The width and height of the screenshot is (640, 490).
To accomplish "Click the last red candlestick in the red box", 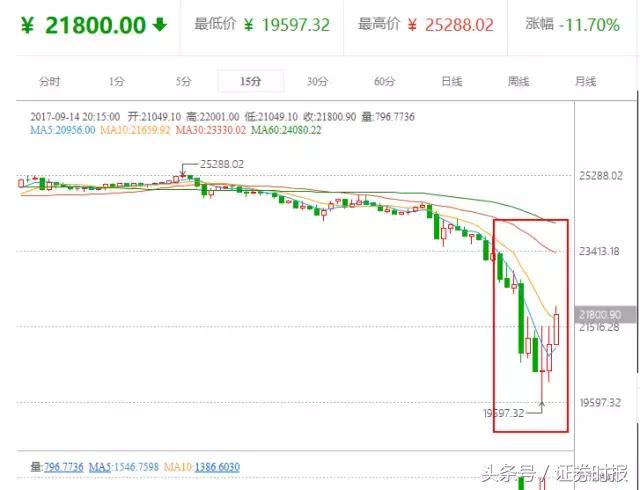I will [556, 329].
